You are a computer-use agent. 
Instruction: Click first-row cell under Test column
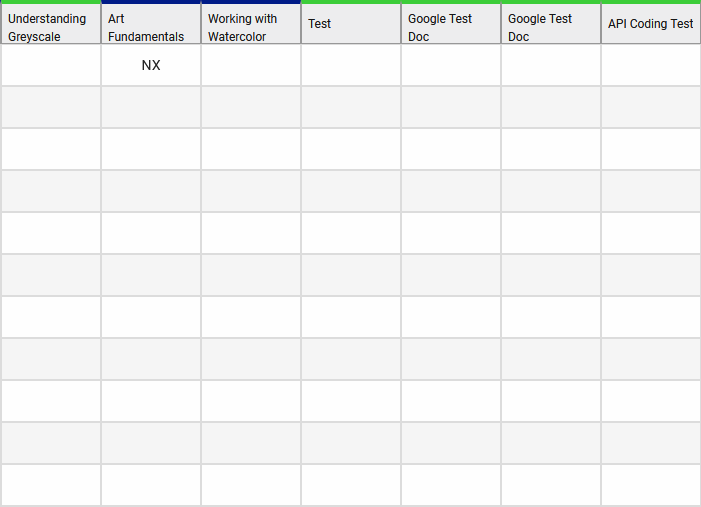pyautogui.click(x=351, y=65)
